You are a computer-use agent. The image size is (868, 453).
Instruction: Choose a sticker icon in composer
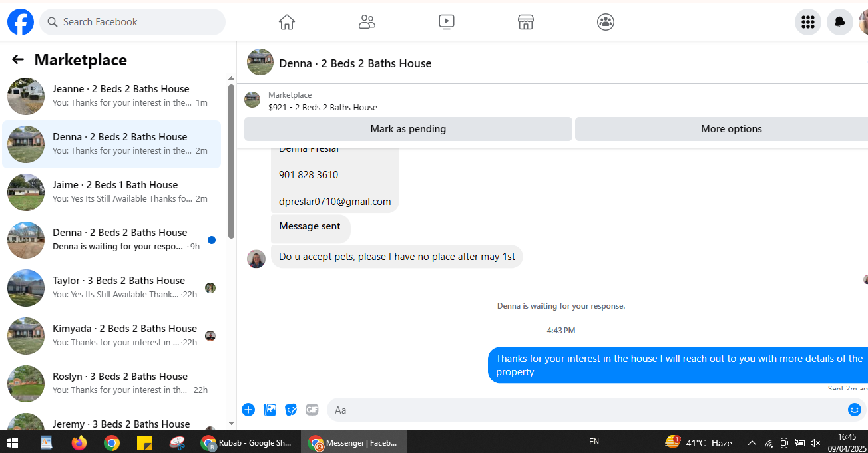[291, 410]
